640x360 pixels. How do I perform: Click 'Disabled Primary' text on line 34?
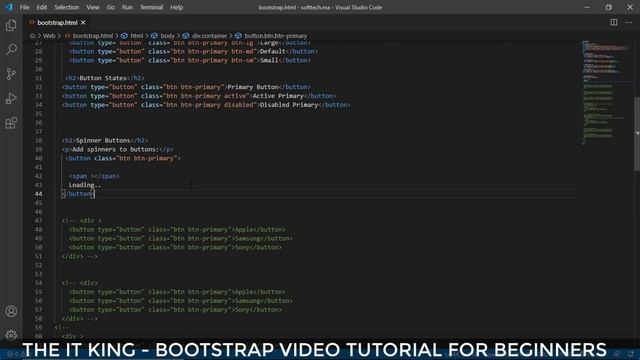tap(289, 105)
